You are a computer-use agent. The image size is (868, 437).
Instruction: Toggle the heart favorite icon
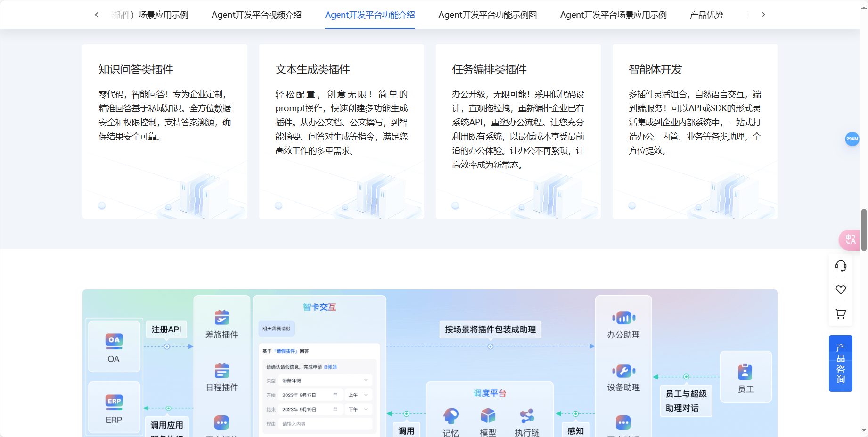pyautogui.click(x=841, y=289)
